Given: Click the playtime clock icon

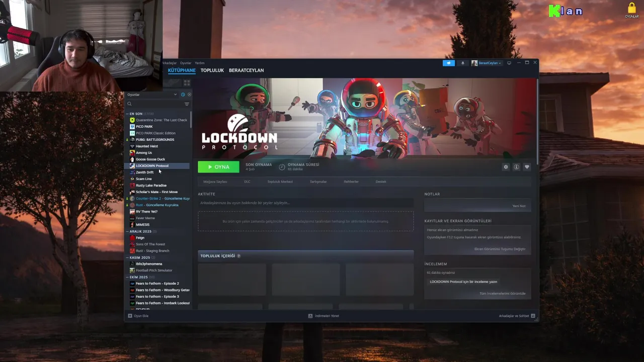Looking at the screenshot, I should [x=282, y=167].
